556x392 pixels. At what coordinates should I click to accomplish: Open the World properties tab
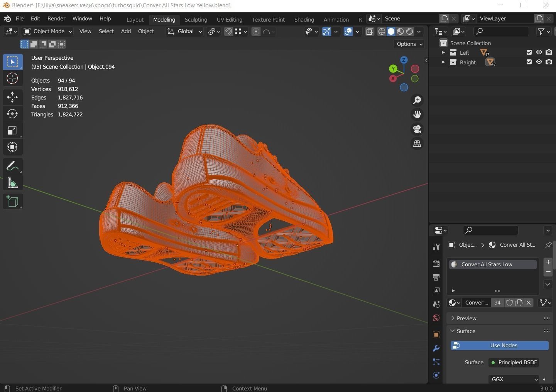tap(436, 318)
